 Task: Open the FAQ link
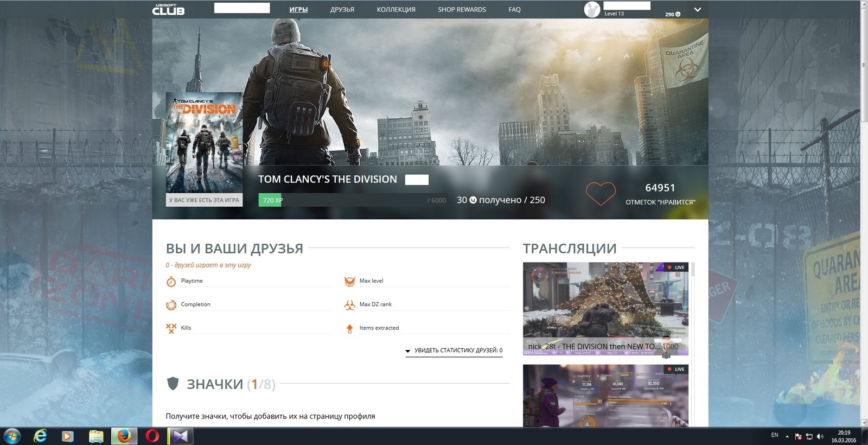pos(514,10)
